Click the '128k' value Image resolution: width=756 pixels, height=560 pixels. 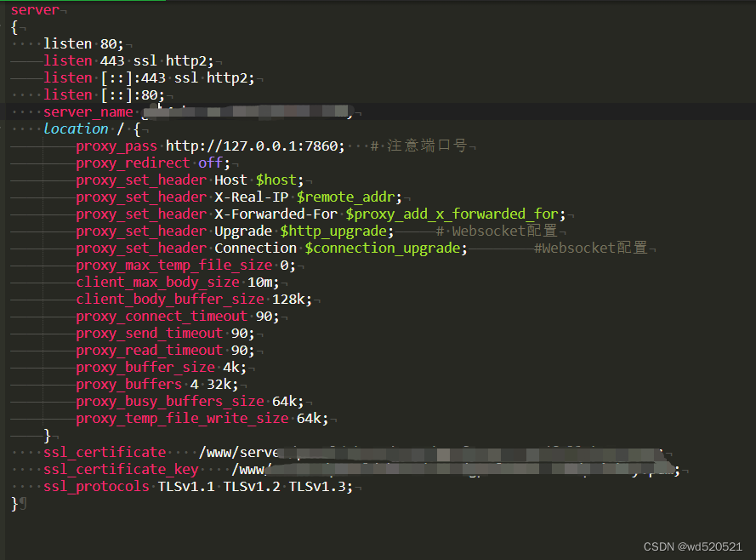(288, 300)
